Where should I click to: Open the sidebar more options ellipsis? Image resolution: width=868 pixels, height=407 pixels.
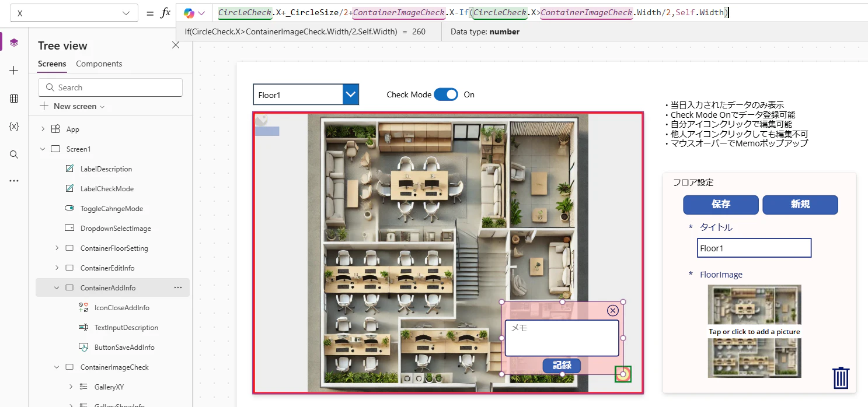click(14, 181)
